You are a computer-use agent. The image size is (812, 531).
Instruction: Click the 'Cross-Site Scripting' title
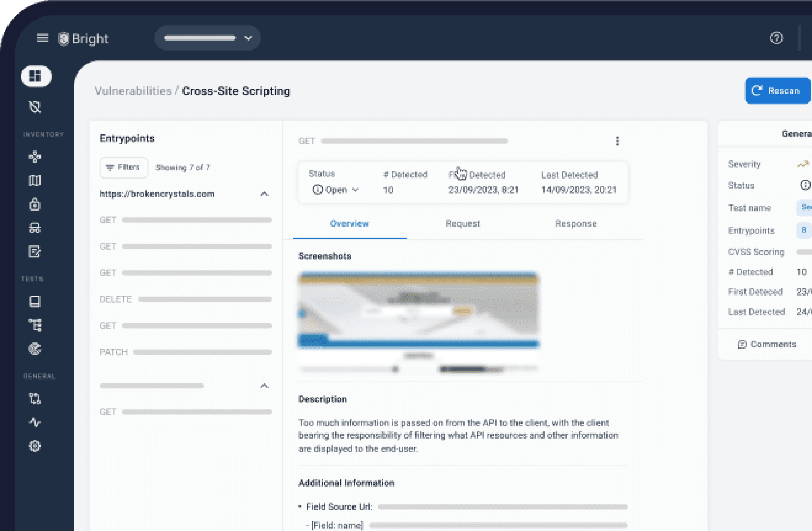click(236, 91)
